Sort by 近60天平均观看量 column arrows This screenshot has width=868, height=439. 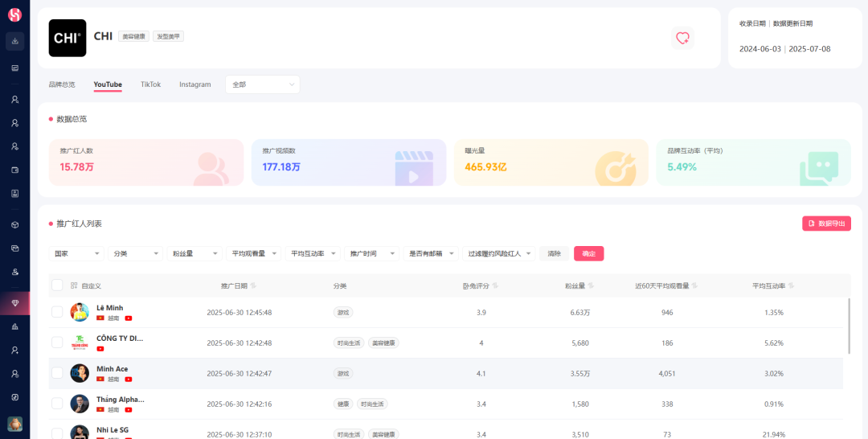click(x=694, y=285)
